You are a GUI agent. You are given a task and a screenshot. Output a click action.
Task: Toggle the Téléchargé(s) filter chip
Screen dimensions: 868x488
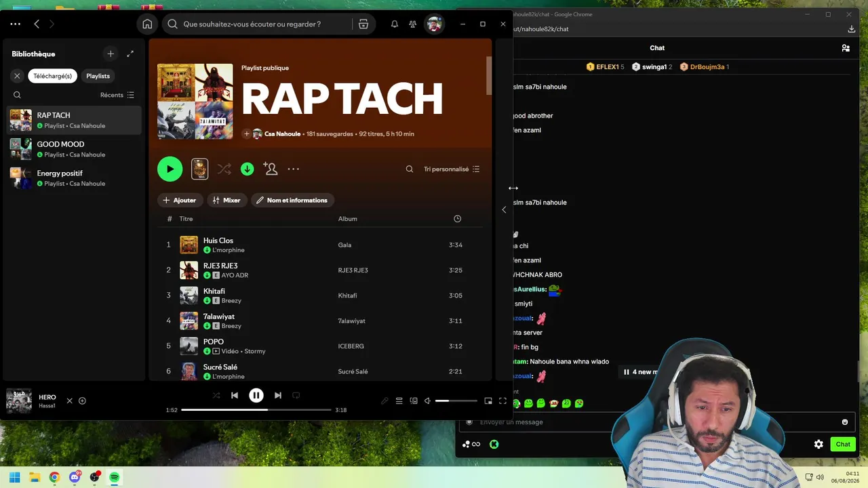click(x=53, y=76)
